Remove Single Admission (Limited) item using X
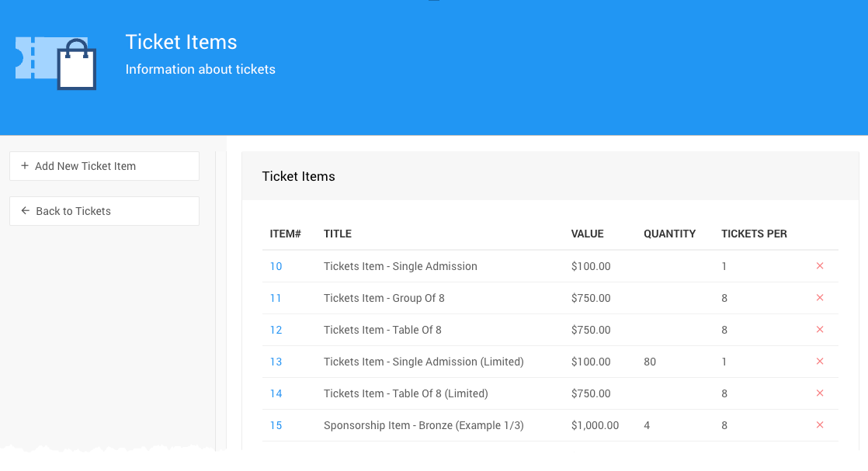Image resolution: width=868 pixels, height=471 pixels. click(820, 362)
